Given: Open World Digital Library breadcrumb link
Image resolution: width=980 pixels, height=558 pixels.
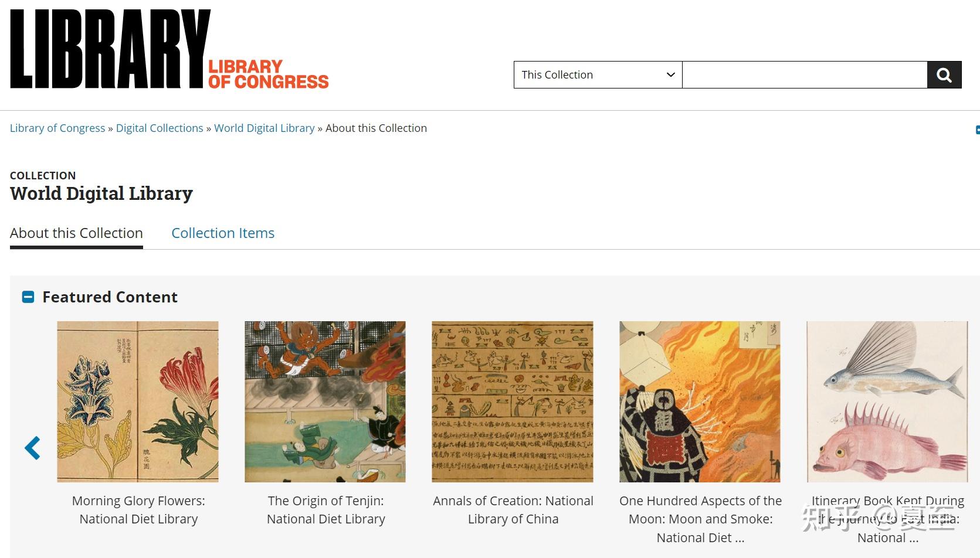Looking at the screenshot, I should [265, 128].
